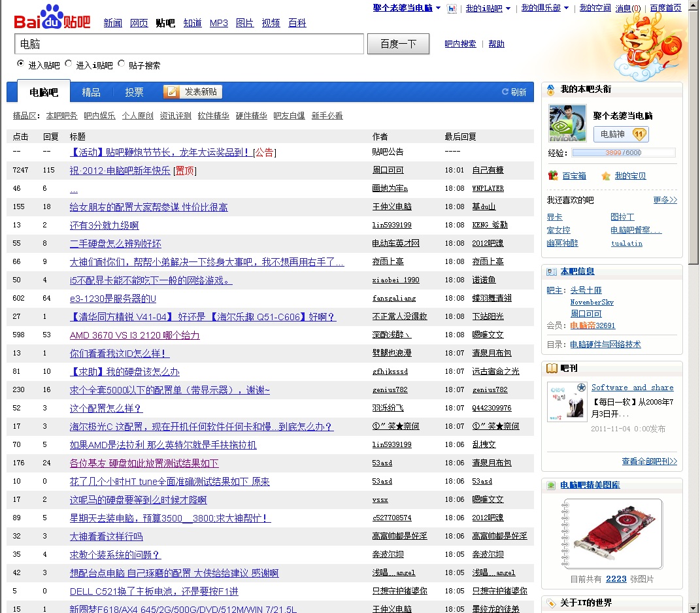Open the 新闻 navigation link
Image resolution: width=700 pixels, height=613 pixels.
[x=112, y=23]
